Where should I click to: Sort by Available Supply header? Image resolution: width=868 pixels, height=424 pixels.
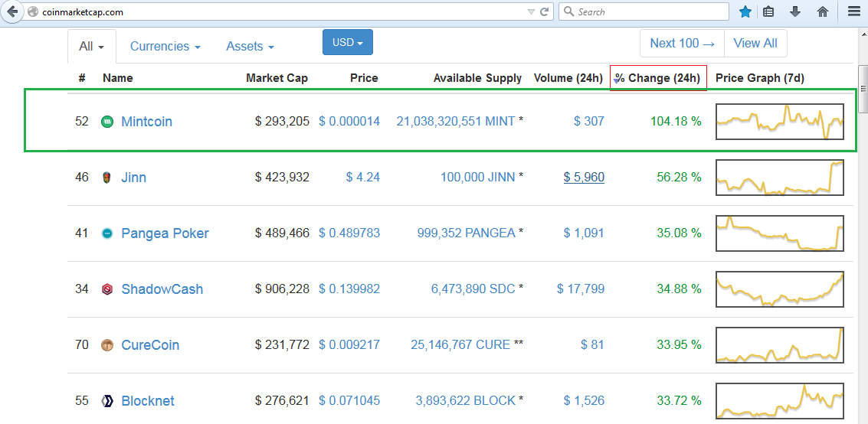(477, 78)
